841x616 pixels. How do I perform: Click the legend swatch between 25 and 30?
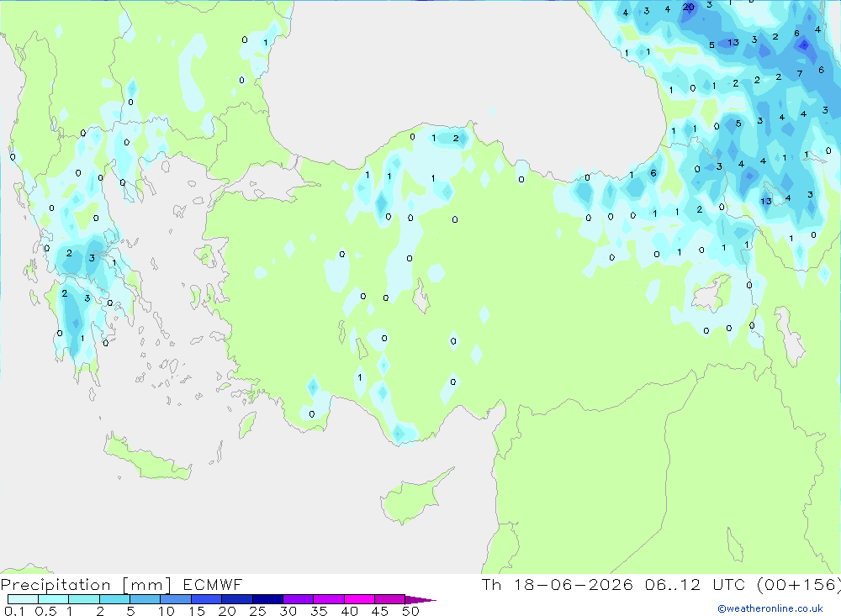point(267,599)
